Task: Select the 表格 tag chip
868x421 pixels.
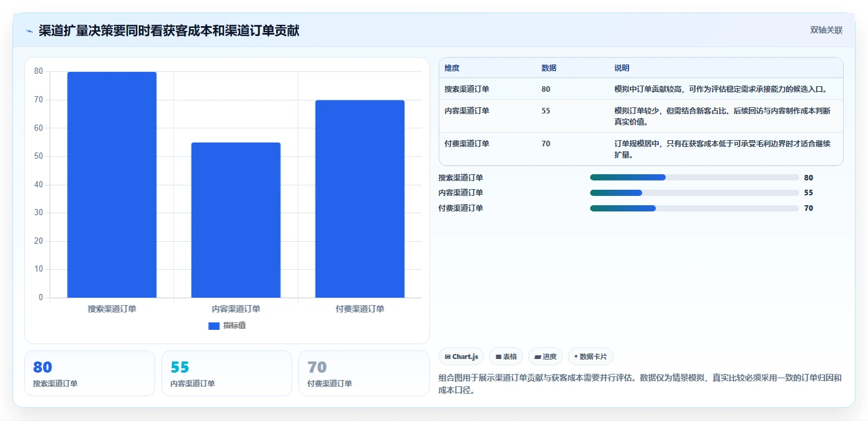Action: [506, 357]
